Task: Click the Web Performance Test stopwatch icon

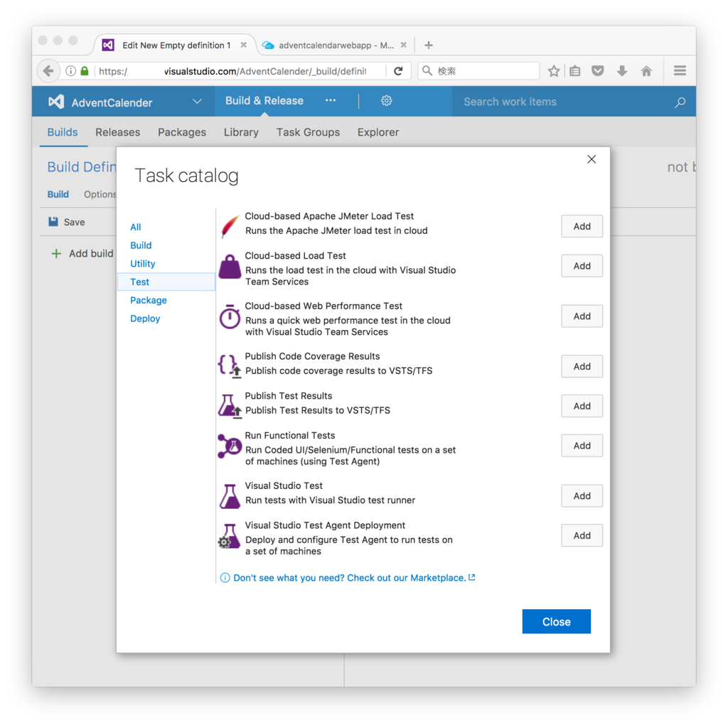Action: tap(230, 316)
